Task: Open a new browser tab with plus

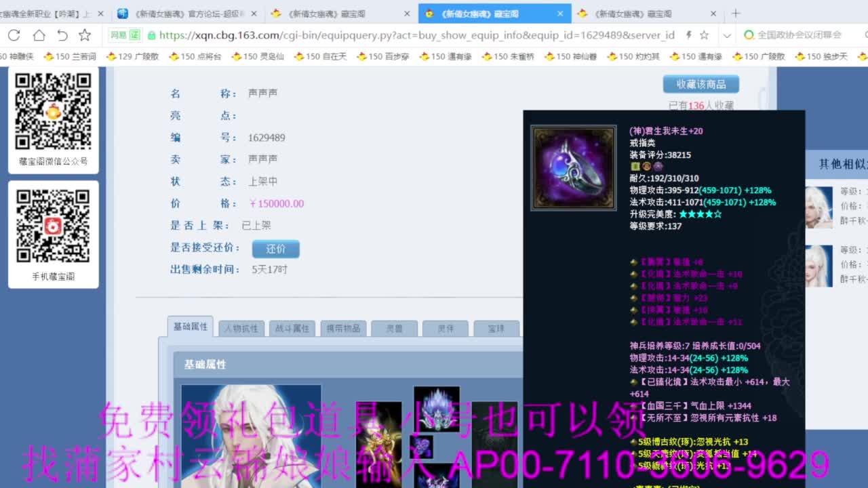Action: (736, 13)
